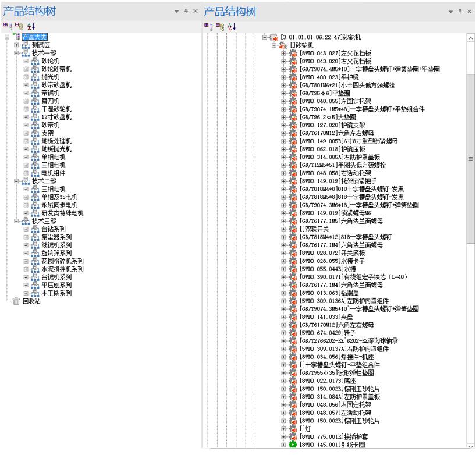Click the green gear icon of 引线卡圈

(293, 445)
